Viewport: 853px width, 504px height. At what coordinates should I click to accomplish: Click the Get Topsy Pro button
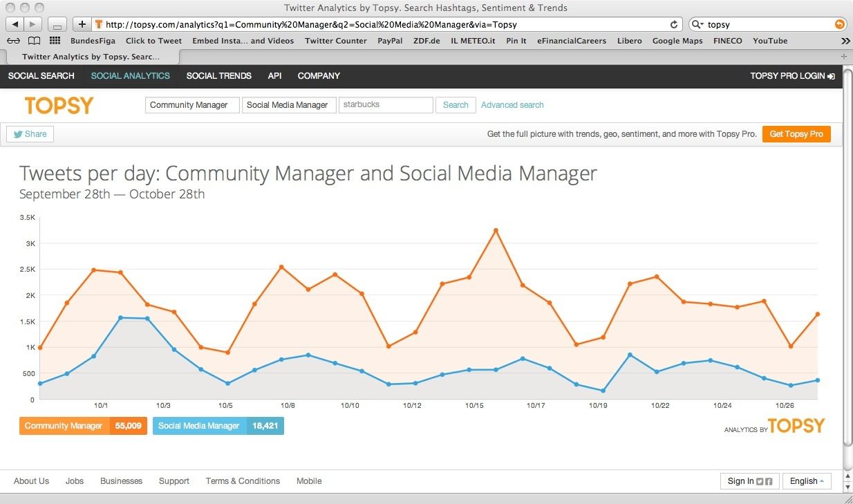796,134
